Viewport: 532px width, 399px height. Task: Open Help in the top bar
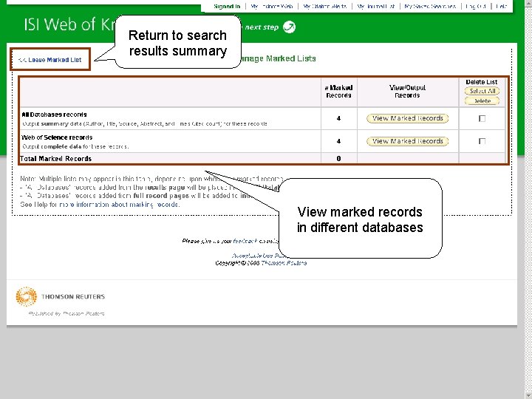click(x=501, y=6)
